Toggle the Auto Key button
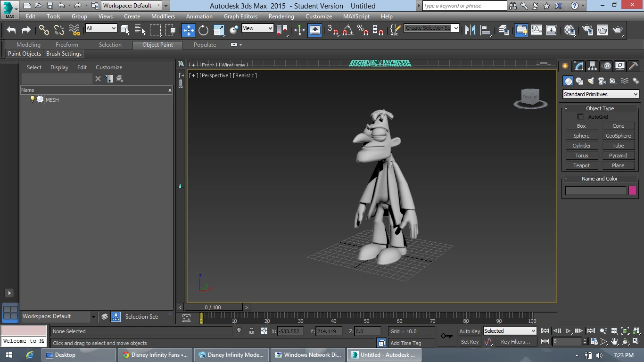Viewport: 644px width, 362px height. [470, 331]
